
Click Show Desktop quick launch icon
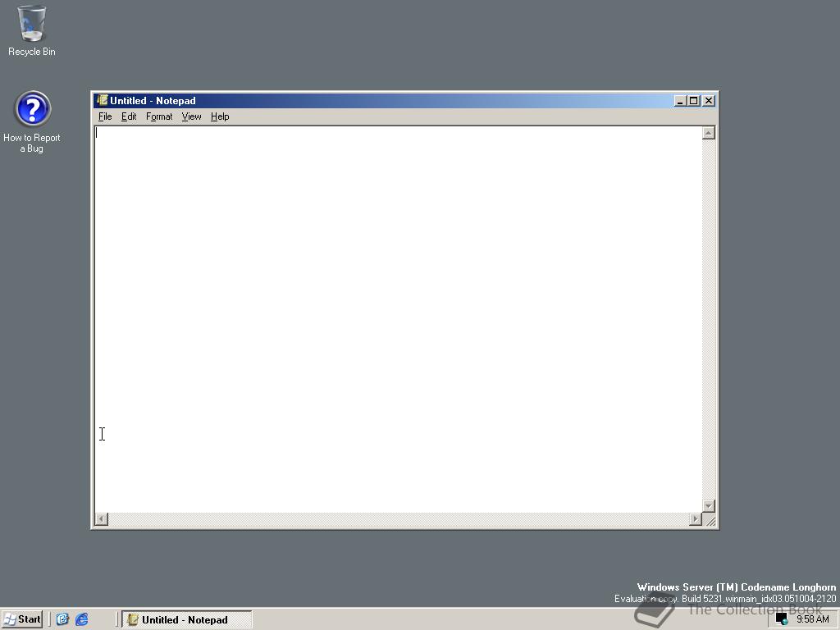pos(62,619)
